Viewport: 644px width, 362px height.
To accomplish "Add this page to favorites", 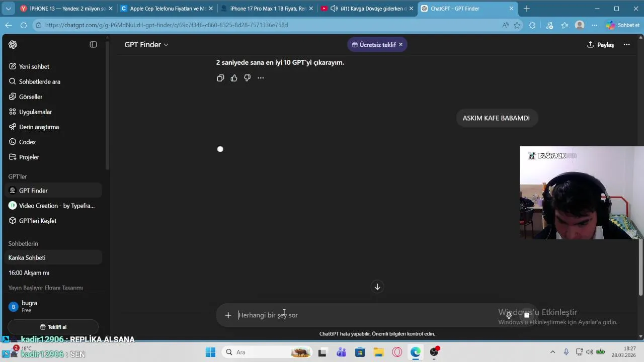I will [517, 25].
